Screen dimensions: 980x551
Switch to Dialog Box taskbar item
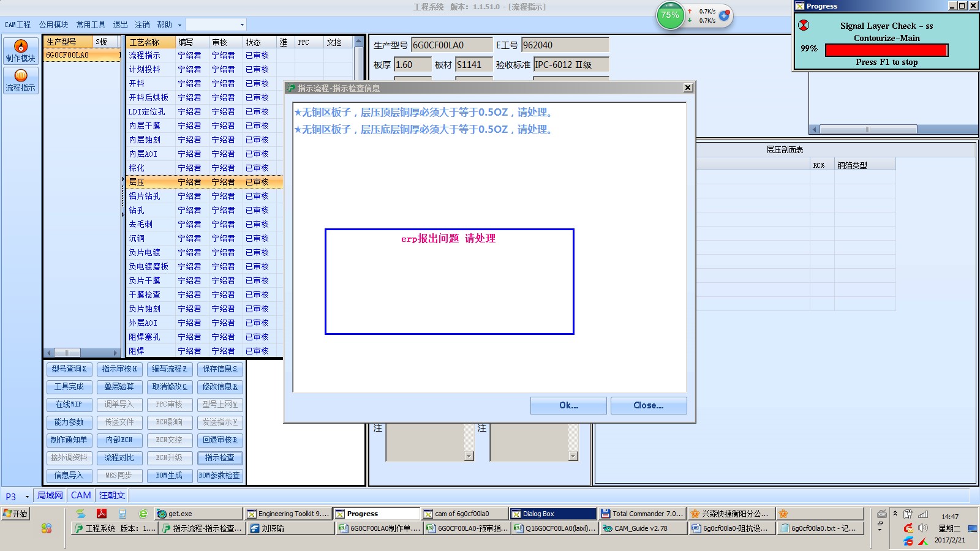[x=553, y=514]
